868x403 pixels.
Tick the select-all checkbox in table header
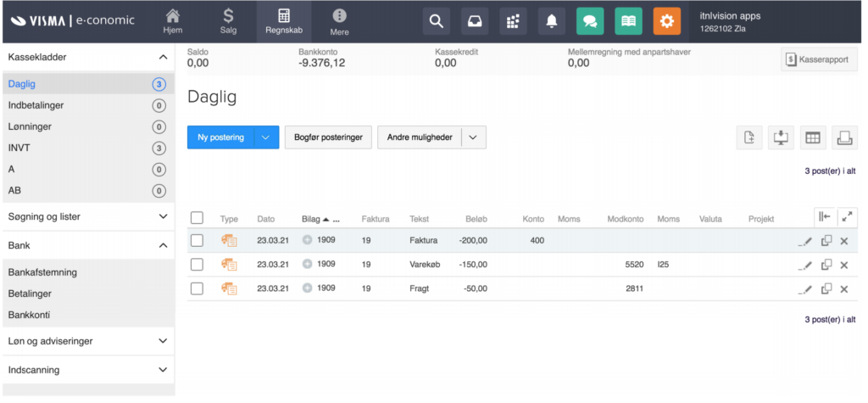198,218
